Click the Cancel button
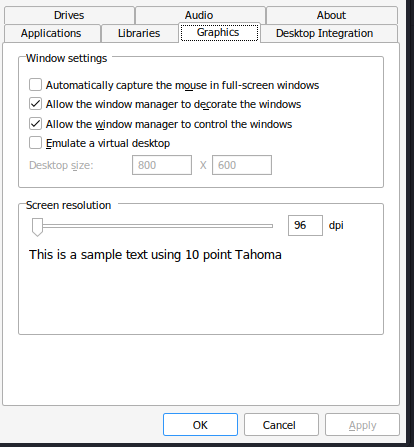The width and height of the screenshot is (414, 447). pyautogui.click(x=281, y=425)
